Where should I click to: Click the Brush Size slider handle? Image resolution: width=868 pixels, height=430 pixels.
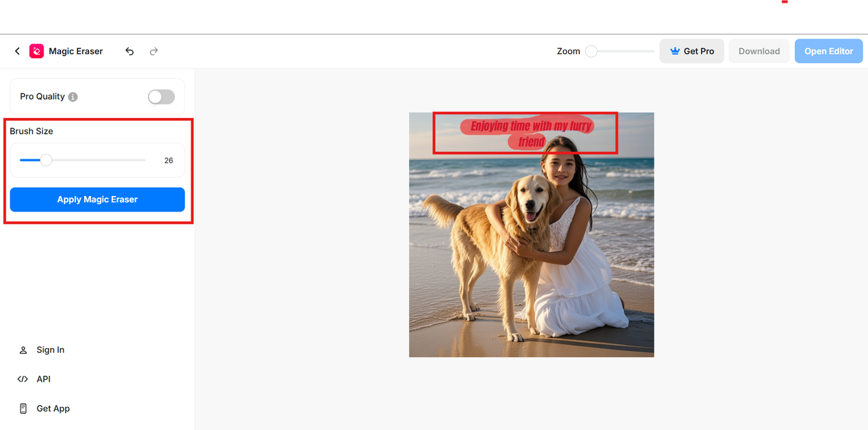[45, 160]
